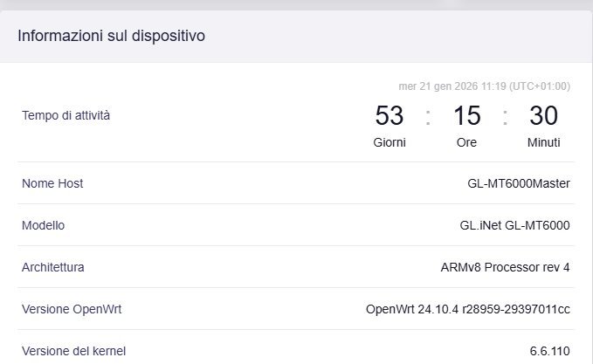Click the "Ore" caption under uptime
The image size is (593, 364).
[x=467, y=142]
